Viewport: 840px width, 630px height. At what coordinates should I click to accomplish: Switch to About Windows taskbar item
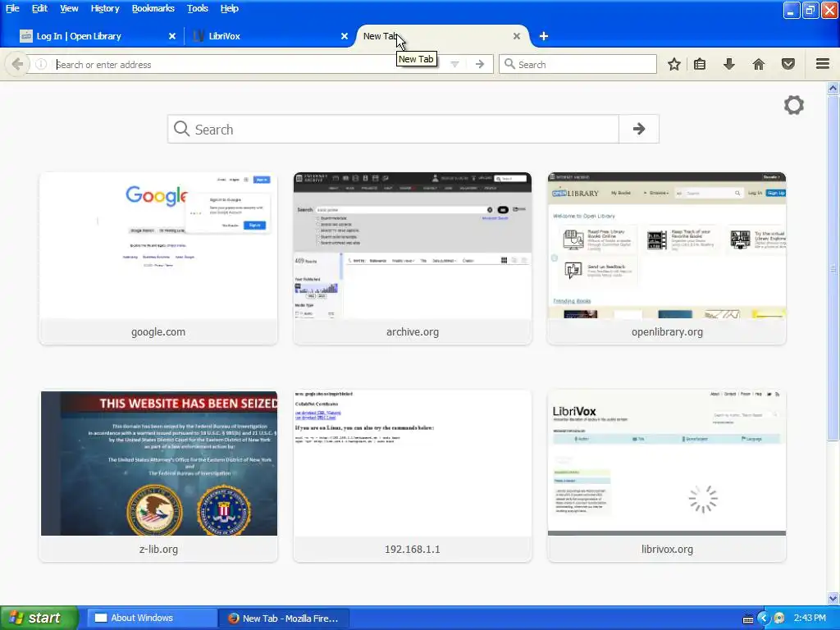(152, 618)
